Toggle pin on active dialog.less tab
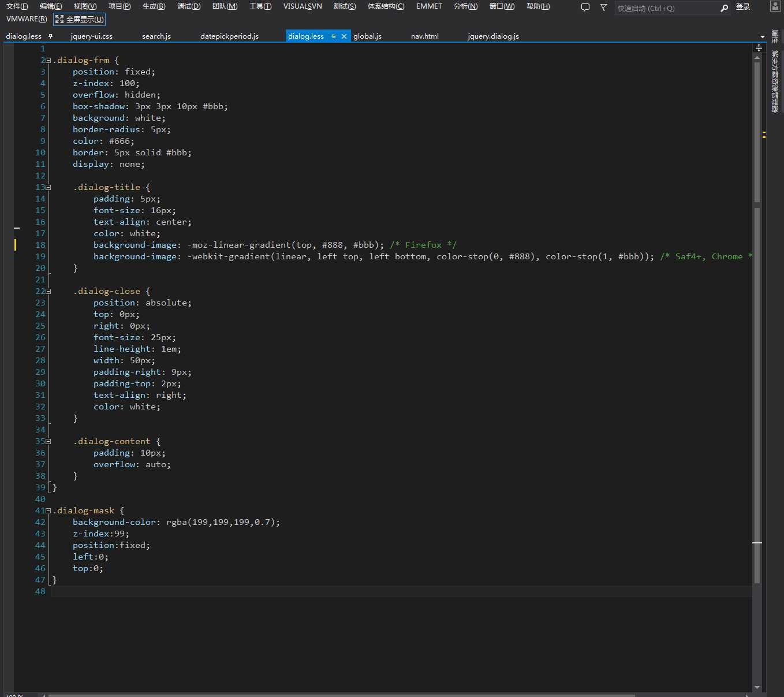 [333, 36]
